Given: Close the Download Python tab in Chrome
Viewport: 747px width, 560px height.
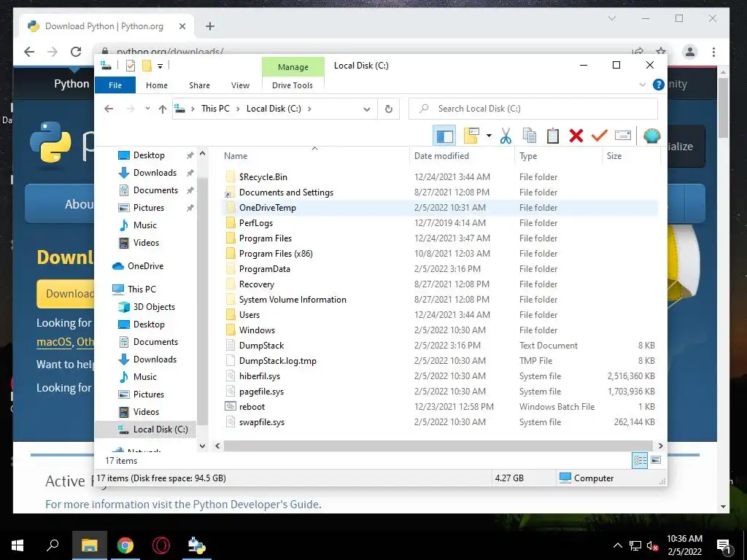Looking at the screenshot, I should click(x=182, y=26).
